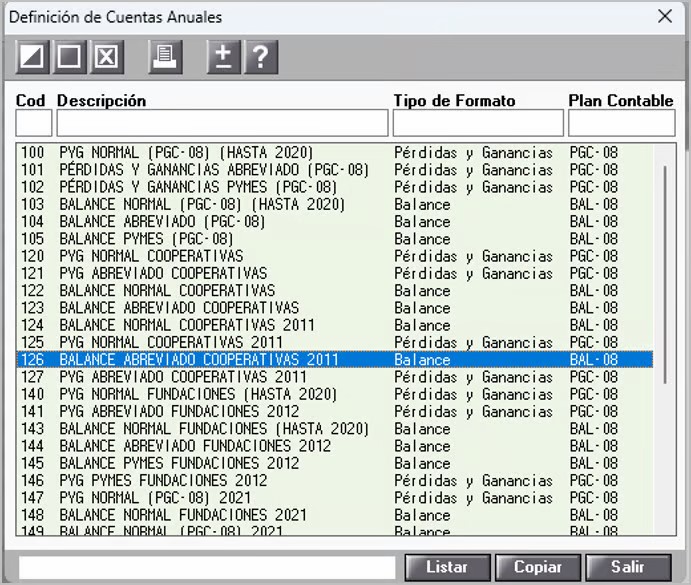691x585 pixels.
Task: Select row 121 PYG ABREVIADO COOPERATIVAS
Action: (x=335, y=273)
